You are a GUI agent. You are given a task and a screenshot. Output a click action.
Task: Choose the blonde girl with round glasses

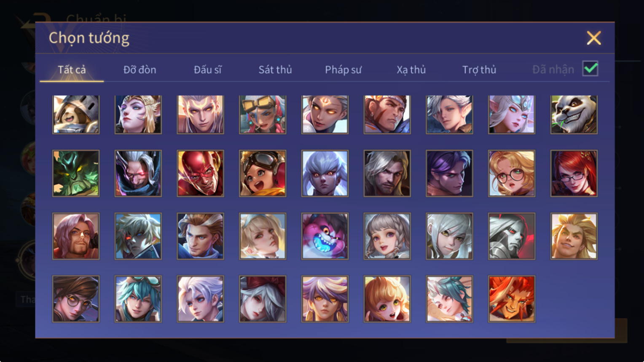(511, 173)
